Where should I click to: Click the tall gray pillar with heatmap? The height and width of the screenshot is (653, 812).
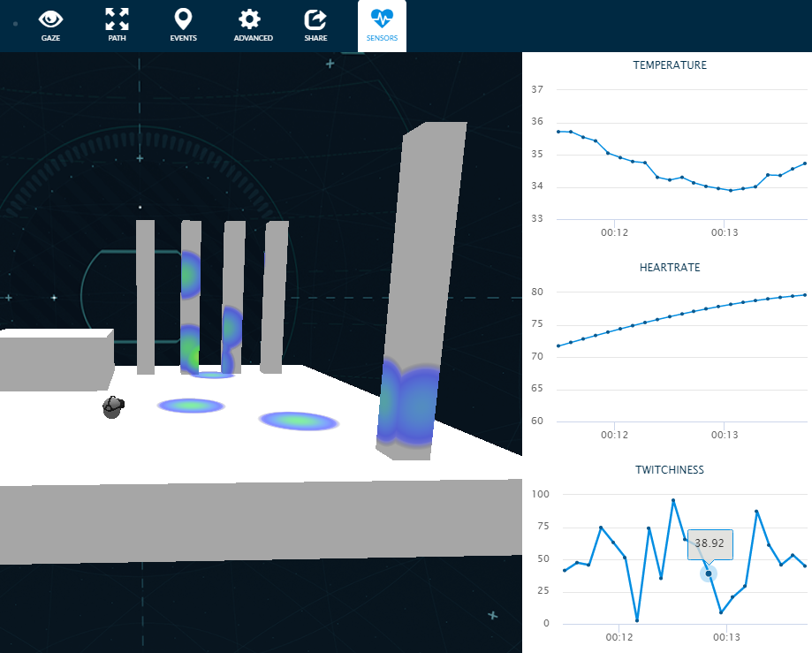pos(422,290)
